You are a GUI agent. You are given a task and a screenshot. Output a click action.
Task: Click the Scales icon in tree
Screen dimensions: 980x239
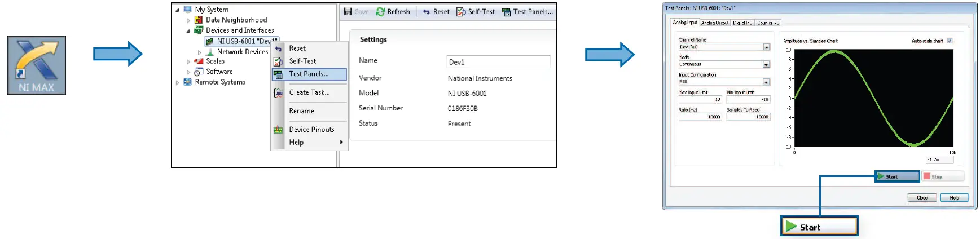pos(199,61)
